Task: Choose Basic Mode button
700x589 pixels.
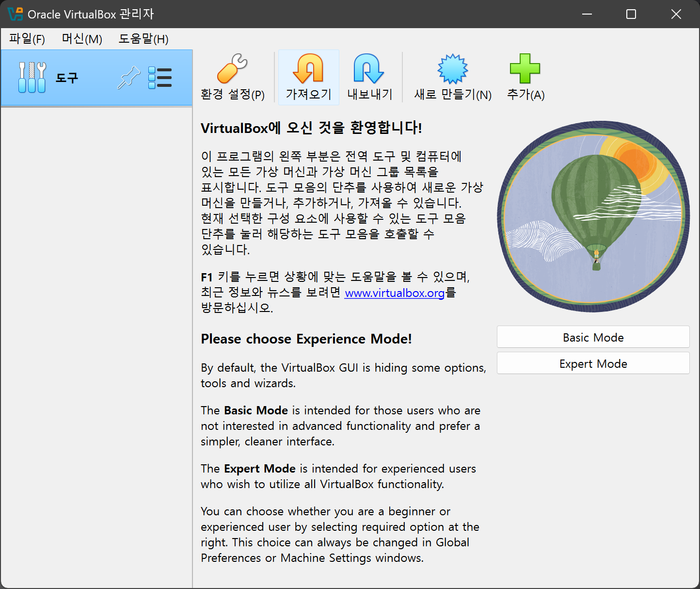Action: 593,337
